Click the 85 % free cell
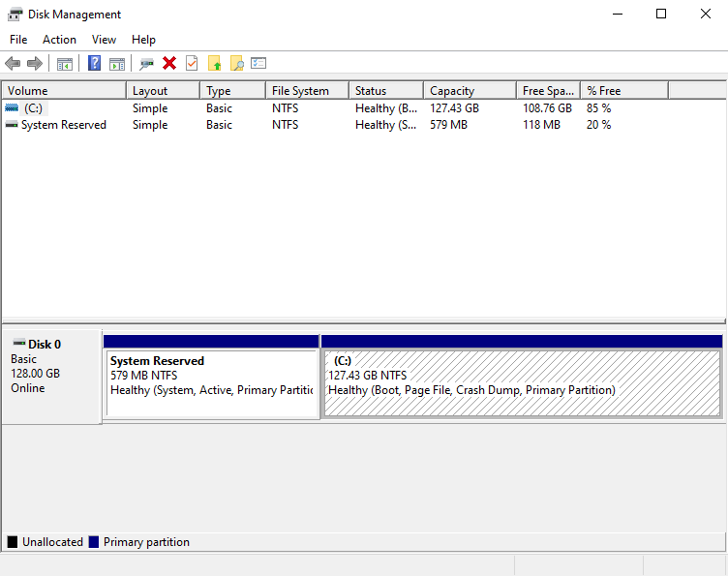Image resolution: width=728 pixels, height=576 pixels. click(x=598, y=108)
